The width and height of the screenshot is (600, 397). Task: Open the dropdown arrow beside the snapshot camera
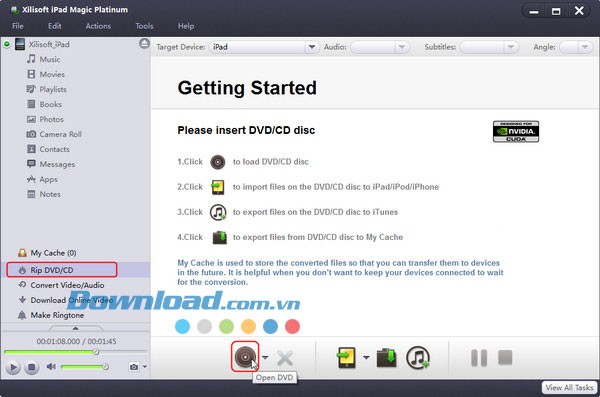145,367
